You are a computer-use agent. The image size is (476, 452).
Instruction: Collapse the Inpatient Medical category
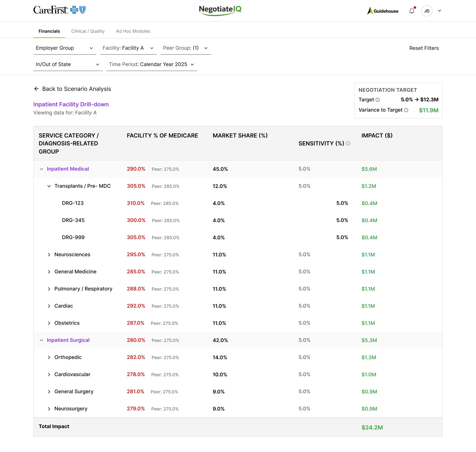[x=41, y=169]
